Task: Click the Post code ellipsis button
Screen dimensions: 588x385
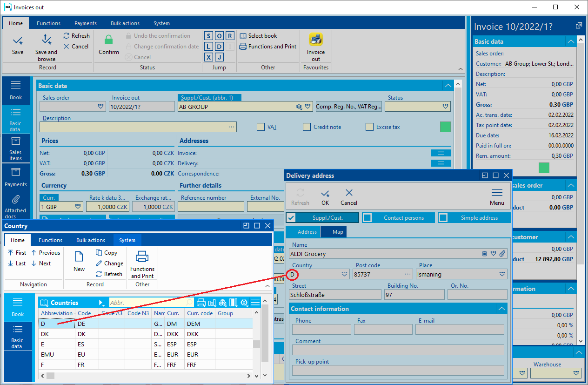Action: (408, 274)
